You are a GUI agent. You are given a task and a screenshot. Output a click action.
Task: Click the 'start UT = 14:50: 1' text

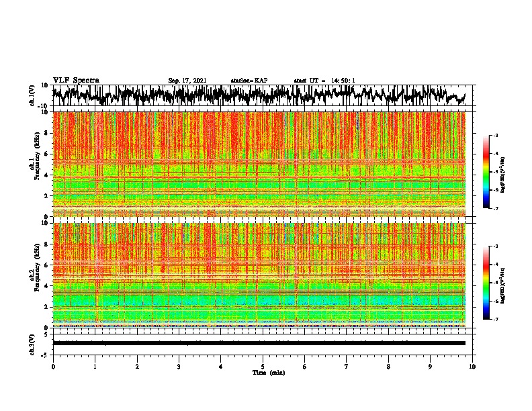pyautogui.click(x=324, y=81)
